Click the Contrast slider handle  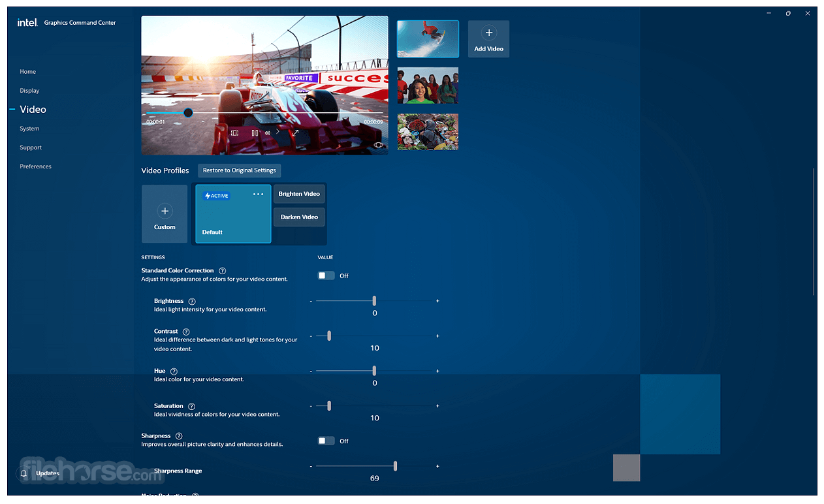click(329, 336)
